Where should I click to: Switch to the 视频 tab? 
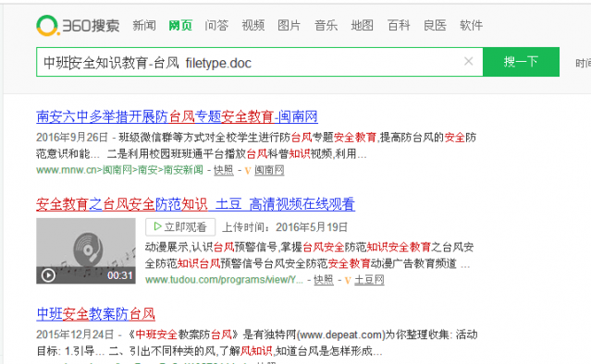point(252,25)
